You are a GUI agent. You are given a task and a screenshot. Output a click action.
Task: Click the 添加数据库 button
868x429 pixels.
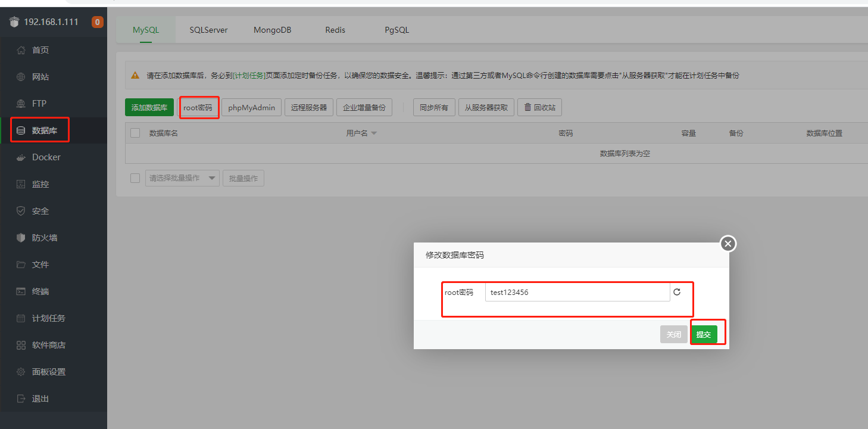[149, 108]
